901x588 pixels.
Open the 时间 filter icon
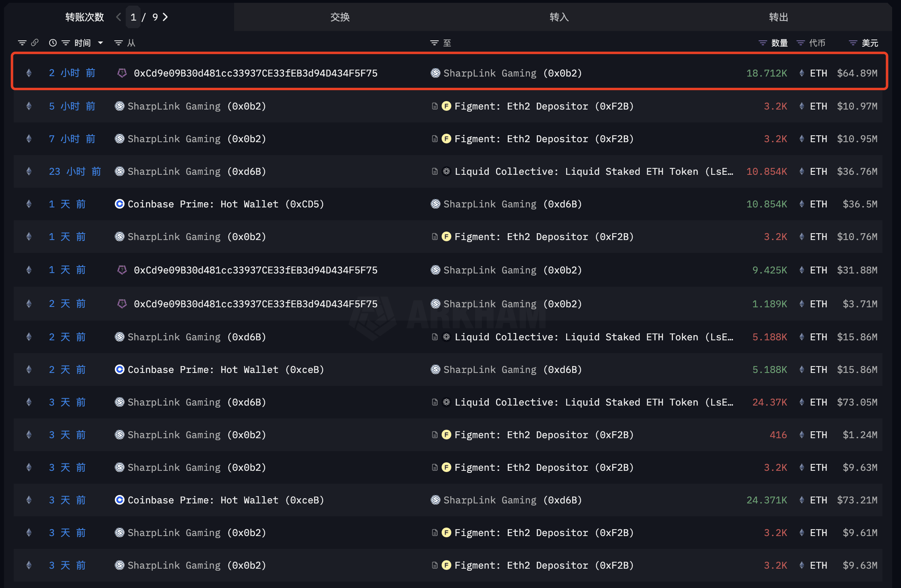[x=66, y=43]
